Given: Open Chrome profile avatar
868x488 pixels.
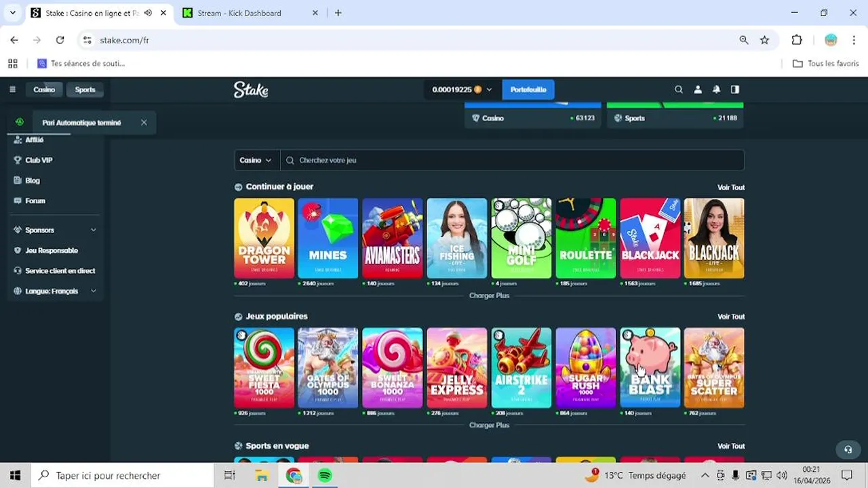Looking at the screenshot, I should (831, 40).
